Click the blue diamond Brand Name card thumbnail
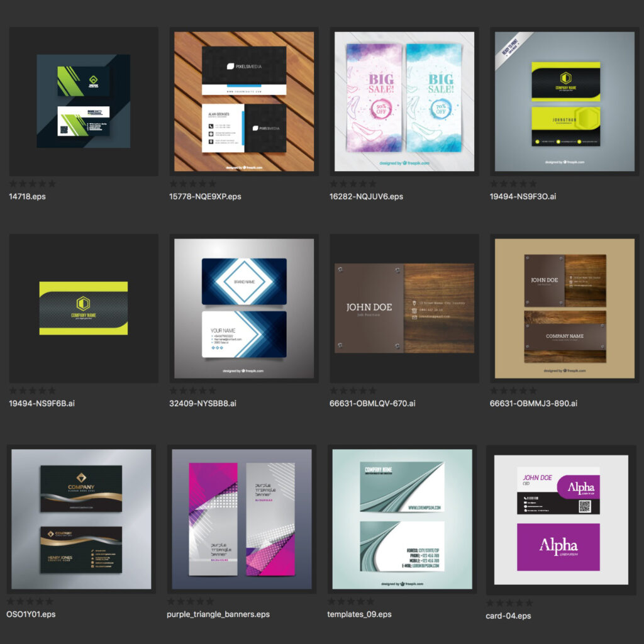 pyautogui.click(x=244, y=308)
